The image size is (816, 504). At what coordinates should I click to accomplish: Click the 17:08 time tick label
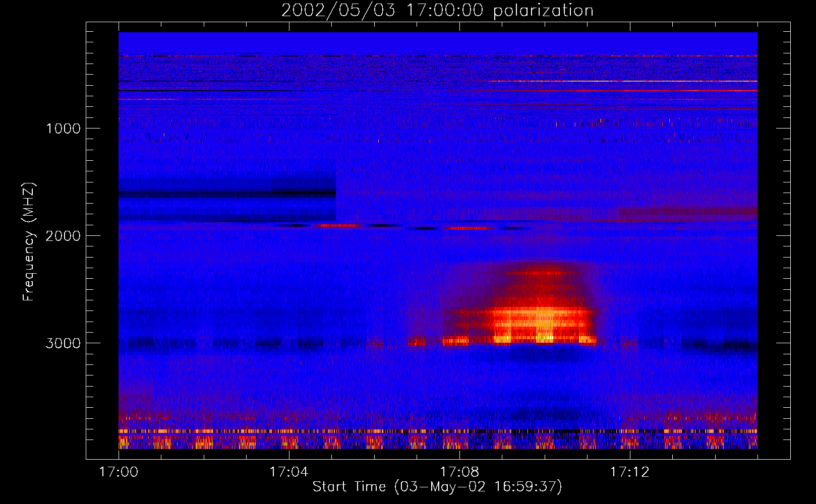point(459,472)
